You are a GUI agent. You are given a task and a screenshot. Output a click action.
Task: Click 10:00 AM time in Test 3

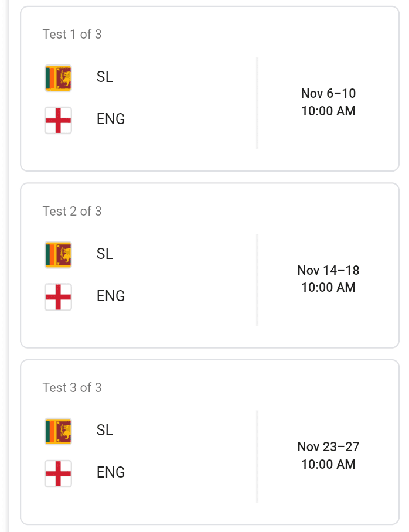pyautogui.click(x=328, y=465)
